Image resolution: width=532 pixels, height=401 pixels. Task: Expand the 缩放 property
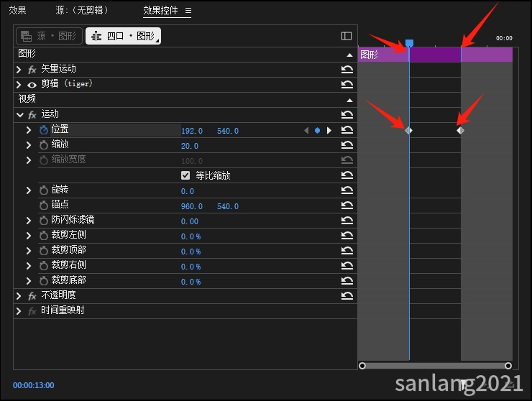click(29, 145)
